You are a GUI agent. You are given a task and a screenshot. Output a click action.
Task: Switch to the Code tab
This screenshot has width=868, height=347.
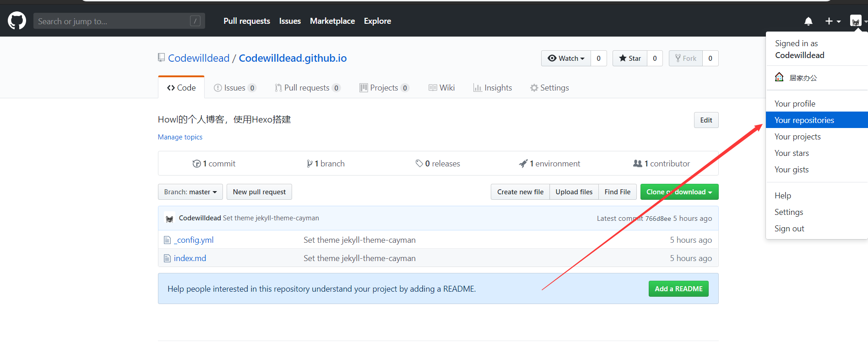[x=181, y=87]
